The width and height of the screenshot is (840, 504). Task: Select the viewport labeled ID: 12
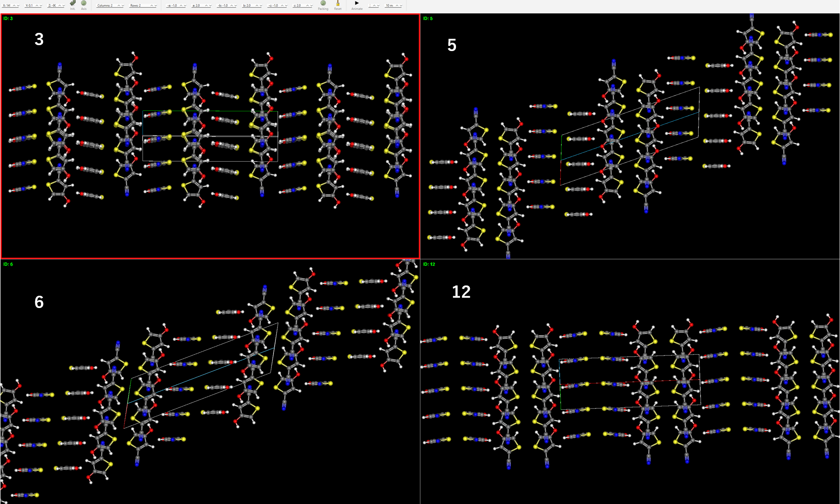(629, 380)
